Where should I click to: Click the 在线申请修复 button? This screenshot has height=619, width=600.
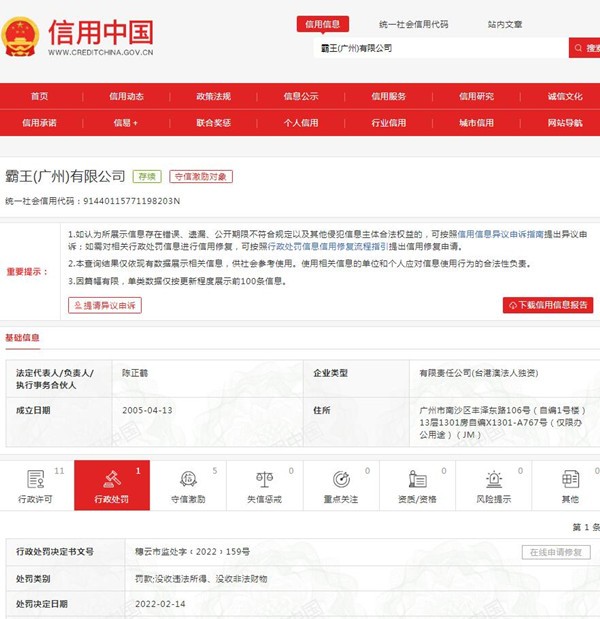click(x=556, y=552)
